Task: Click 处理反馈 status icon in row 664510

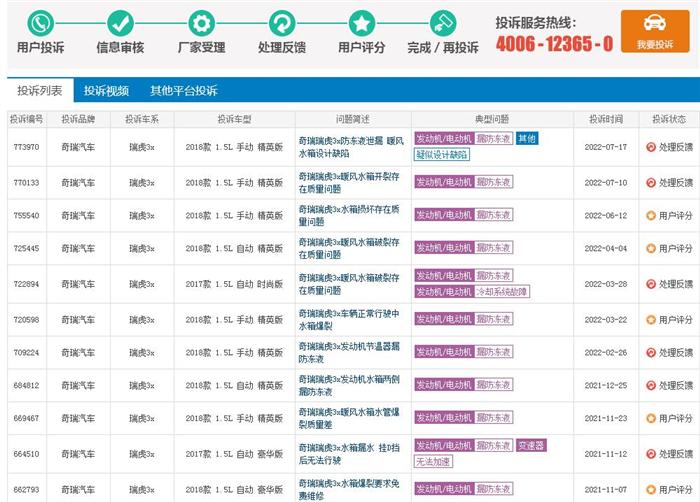Action: (651, 454)
